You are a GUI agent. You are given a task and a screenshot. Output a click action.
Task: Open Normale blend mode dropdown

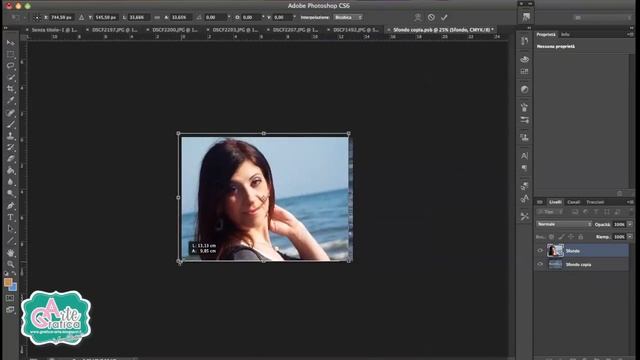pyautogui.click(x=564, y=224)
